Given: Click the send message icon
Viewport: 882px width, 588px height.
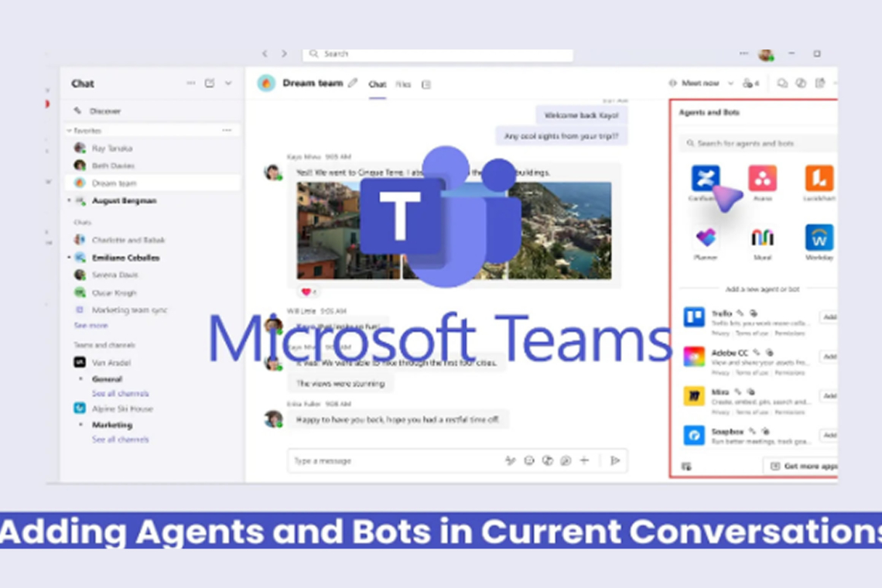Looking at the screenshot, I should [x=615, y=460].
